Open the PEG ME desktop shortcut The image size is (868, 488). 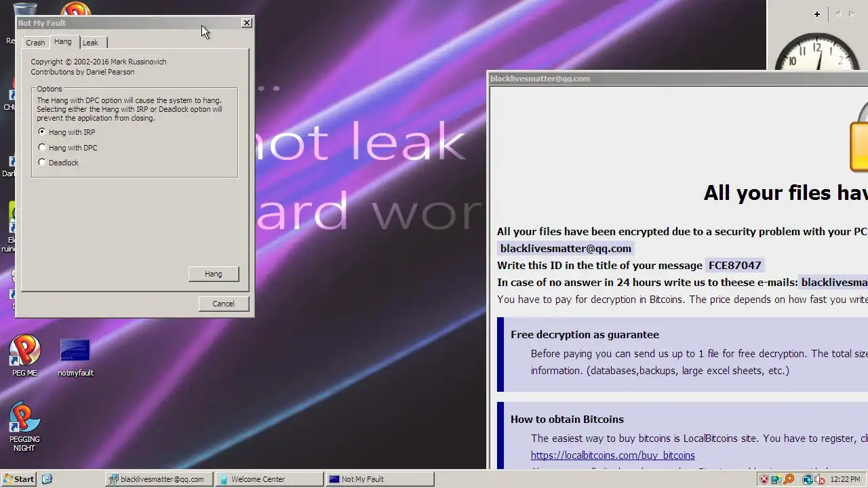(24, 355)
